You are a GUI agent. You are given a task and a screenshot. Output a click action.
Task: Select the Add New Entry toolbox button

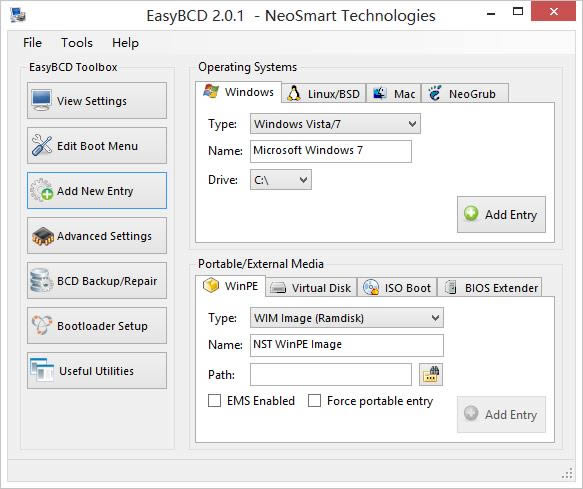pyautogui.click(x=97, y=191)
